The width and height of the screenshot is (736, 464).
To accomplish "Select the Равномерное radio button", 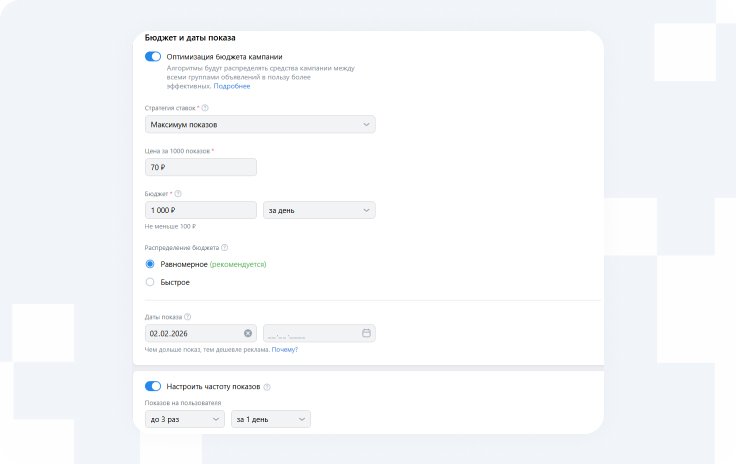I will [150, 264].
